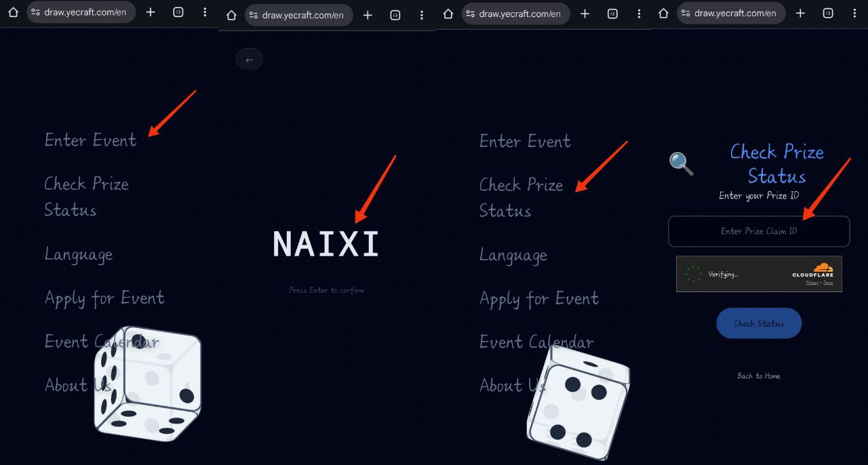The image size is (868, 465).
Task: Click the browser home icon above the magnifying glass
Action: coord(664,13)
